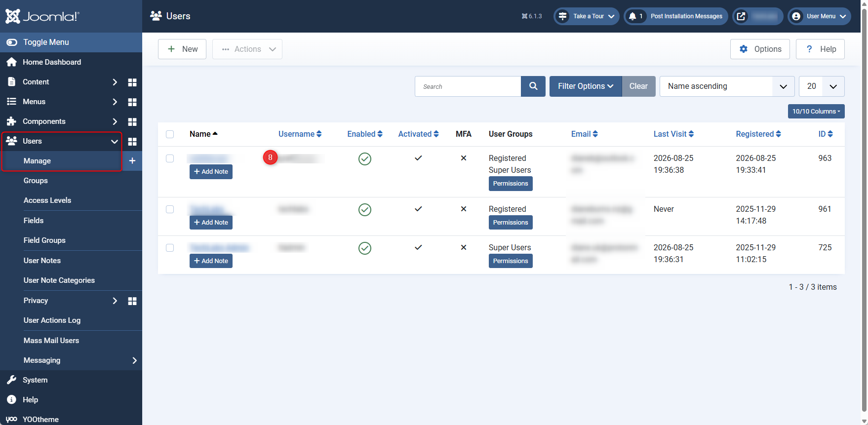
Task: Click the Components puzzle icon
Action: tap(11, 121)
